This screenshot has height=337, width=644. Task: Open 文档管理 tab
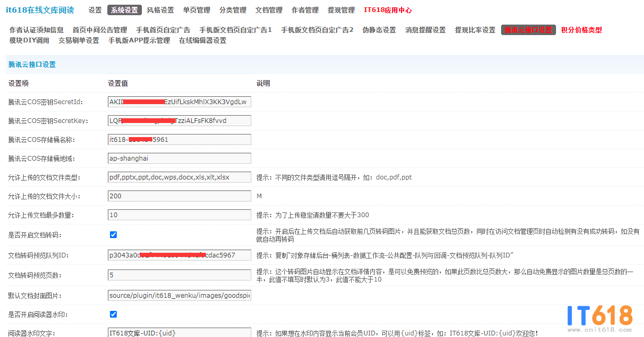(x=269, y=10)
